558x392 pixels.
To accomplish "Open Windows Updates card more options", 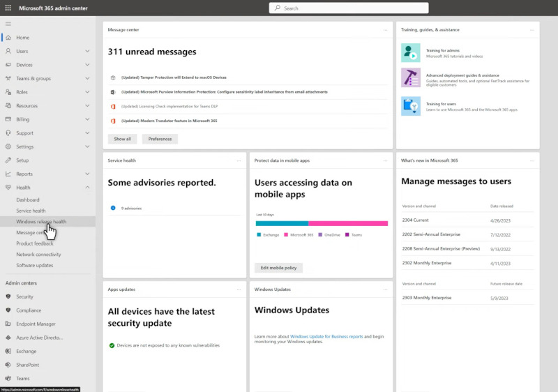I will click(x=386, y=289).
